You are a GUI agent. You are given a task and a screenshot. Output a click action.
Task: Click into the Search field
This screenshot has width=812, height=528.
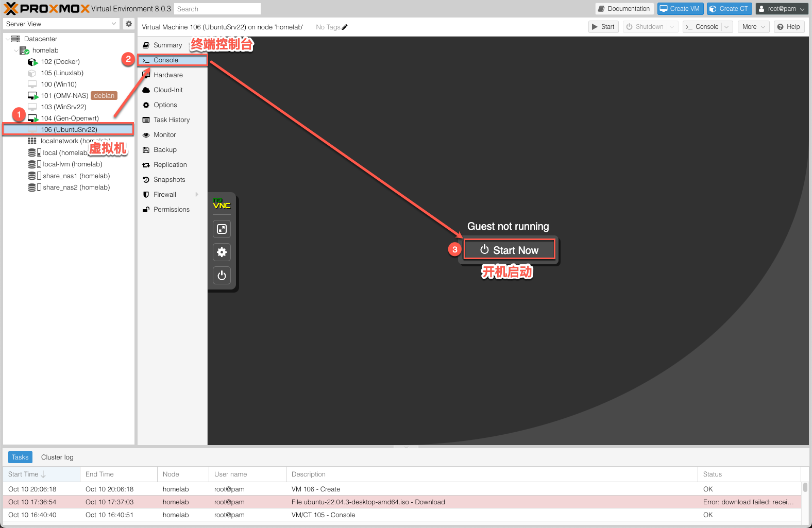point(217,9)
